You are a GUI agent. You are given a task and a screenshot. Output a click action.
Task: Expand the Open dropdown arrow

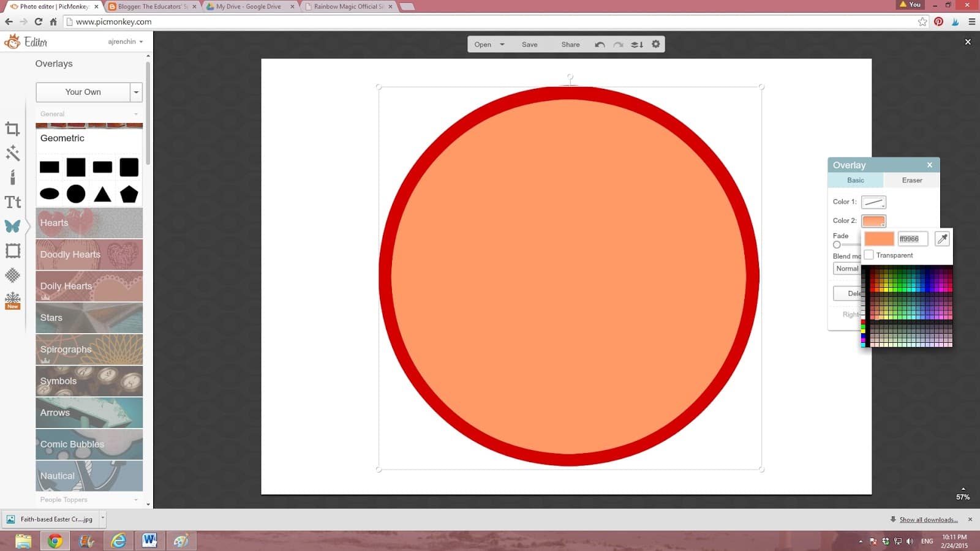(502, 45)
